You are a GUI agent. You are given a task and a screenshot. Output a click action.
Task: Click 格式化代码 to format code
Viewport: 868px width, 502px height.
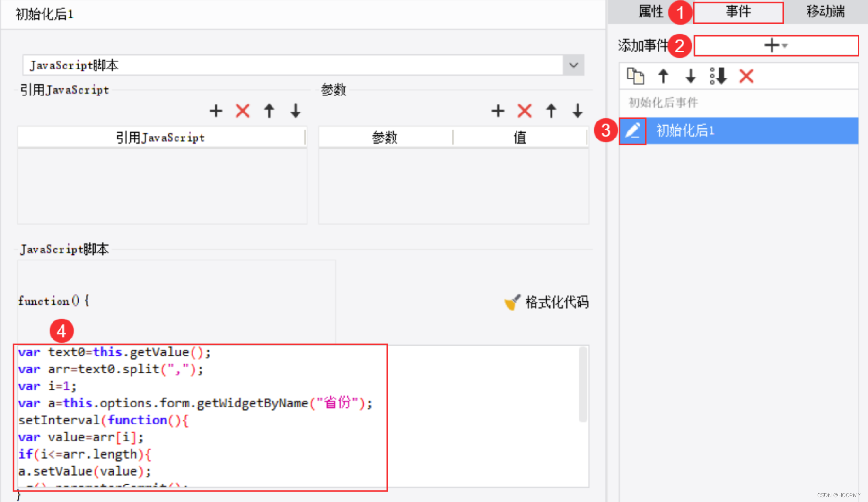point(546,302)
